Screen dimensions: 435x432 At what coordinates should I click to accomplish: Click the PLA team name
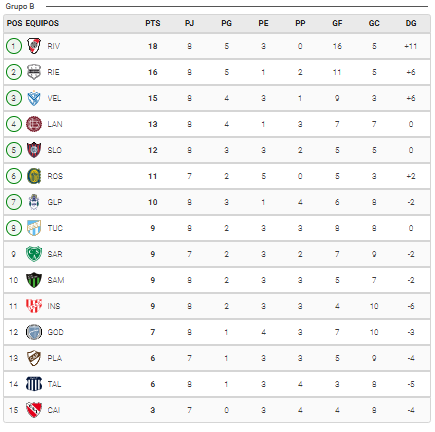55,358
